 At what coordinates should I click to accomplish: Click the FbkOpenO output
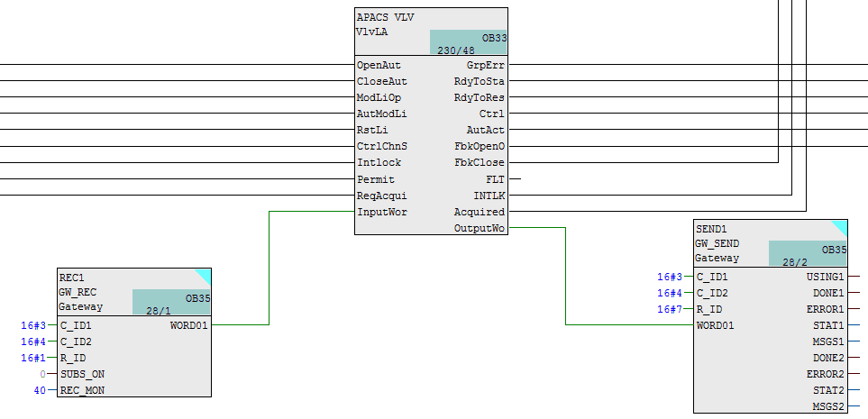(480, 147)
